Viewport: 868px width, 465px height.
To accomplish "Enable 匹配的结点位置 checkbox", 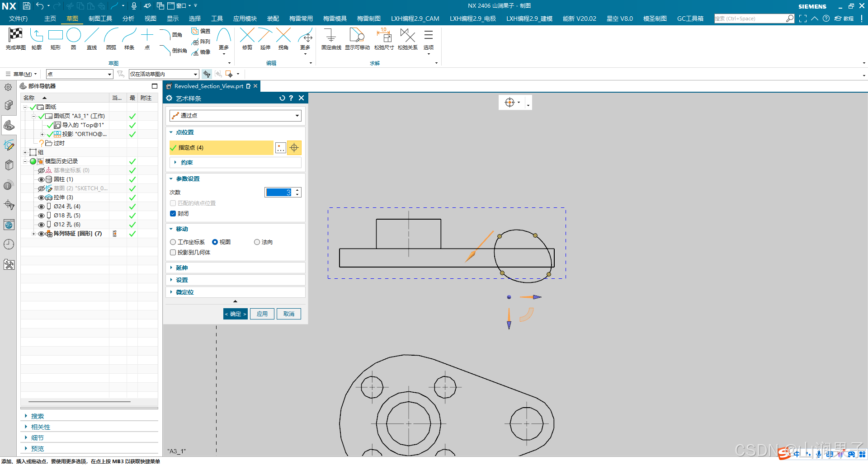I will pyautogui.click(x=173, y=203).
